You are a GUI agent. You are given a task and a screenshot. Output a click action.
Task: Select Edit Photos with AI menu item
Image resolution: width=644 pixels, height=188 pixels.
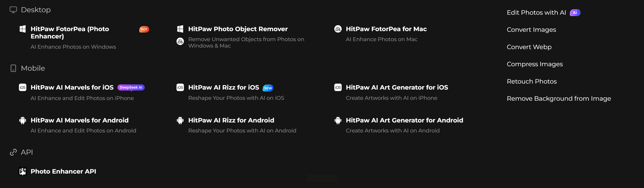(x=536, y=12)
